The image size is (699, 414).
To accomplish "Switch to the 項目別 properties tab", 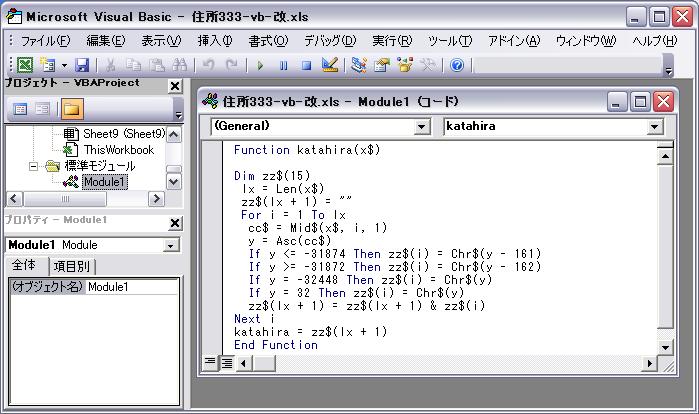I will [x=72, y=267].
